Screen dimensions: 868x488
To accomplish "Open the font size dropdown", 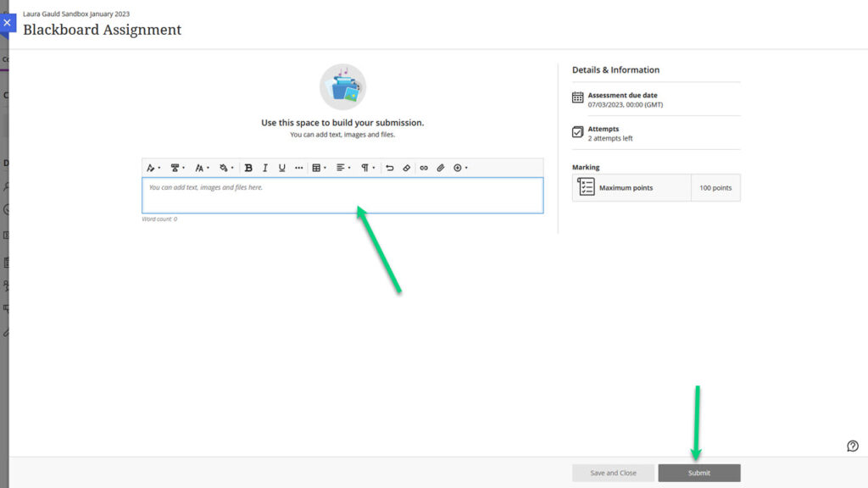I will point(202,168).
